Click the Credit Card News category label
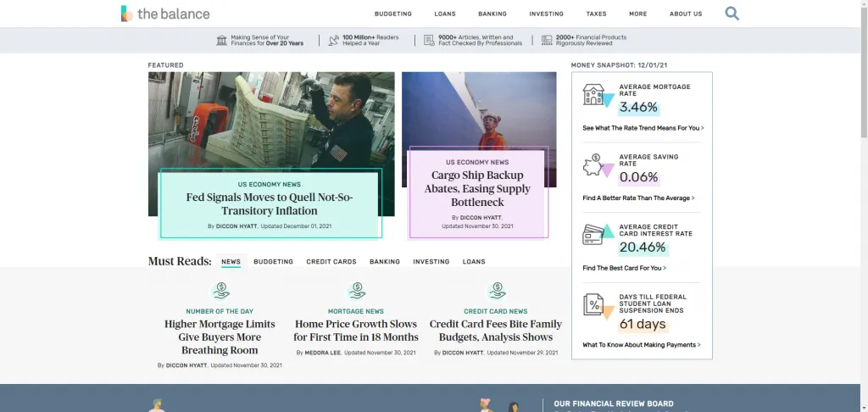This screenshot has height=412, width=868. 496,311
